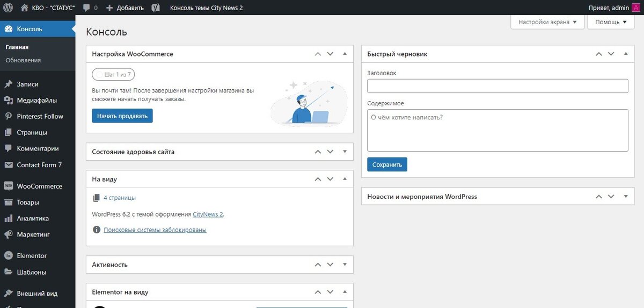Click the Contact Form 7 envelope icon
This screenshot has width=644, height=308.
(8, 165)
